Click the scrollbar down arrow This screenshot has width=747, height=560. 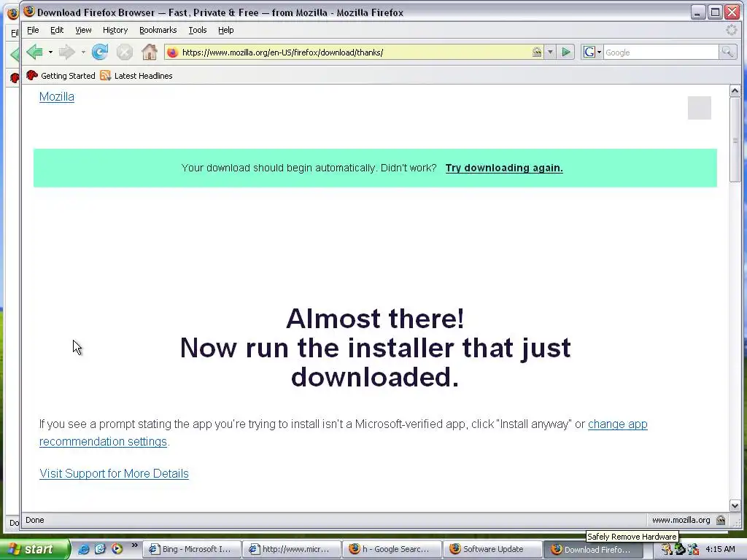tap(735, 506)
